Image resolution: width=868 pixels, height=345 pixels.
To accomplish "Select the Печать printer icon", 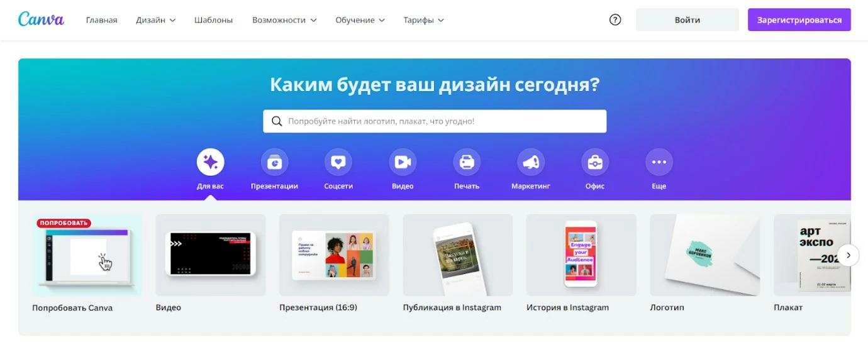I will [467, 162].
